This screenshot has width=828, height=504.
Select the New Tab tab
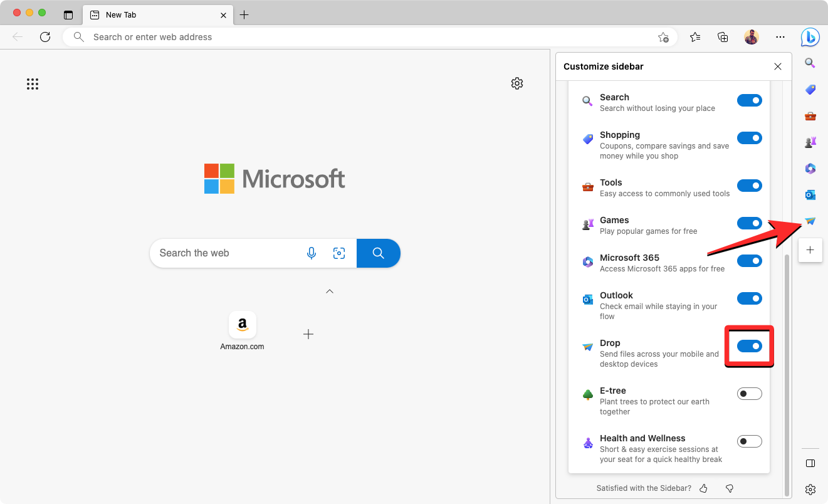click(x=150, y=14)
